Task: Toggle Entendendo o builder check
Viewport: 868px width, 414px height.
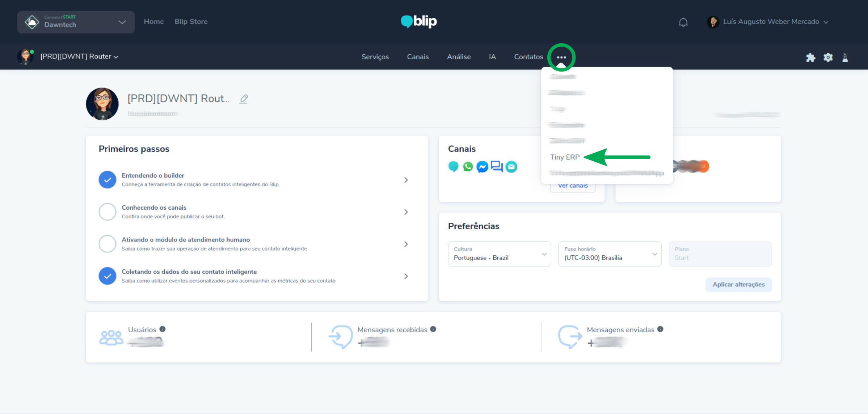Action: pyautogui.click(x=108, y=180)
